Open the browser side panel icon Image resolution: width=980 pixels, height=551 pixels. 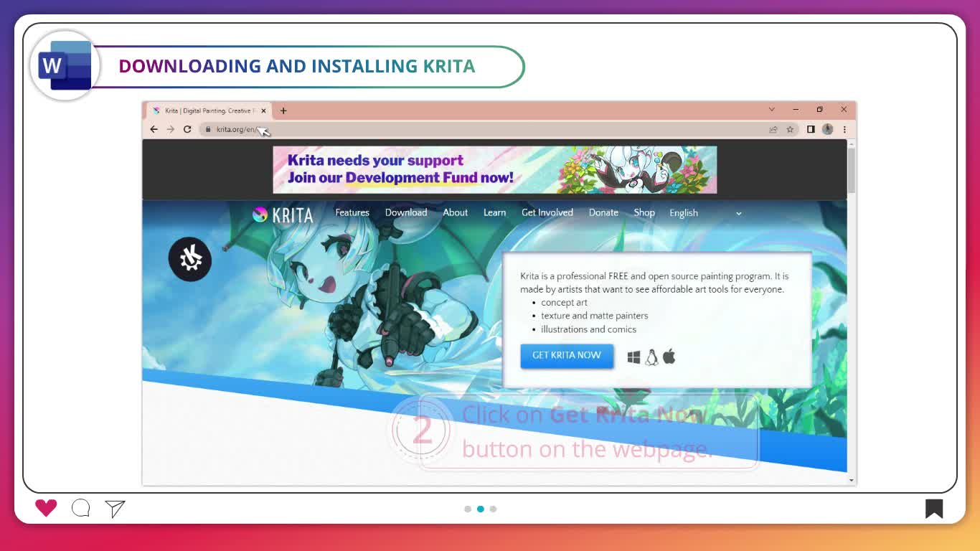click(x=811, y=129)
